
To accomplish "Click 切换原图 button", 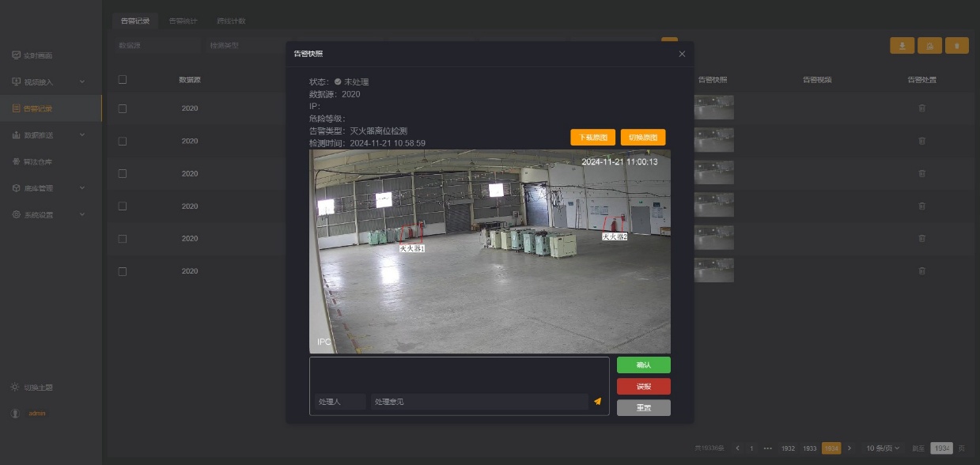I will pos(643,137).
